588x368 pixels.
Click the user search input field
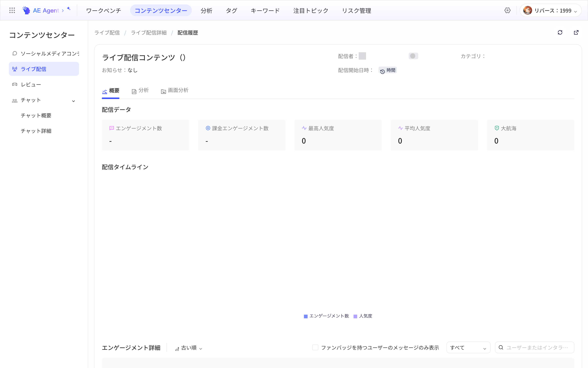click(x=535, y=348)
